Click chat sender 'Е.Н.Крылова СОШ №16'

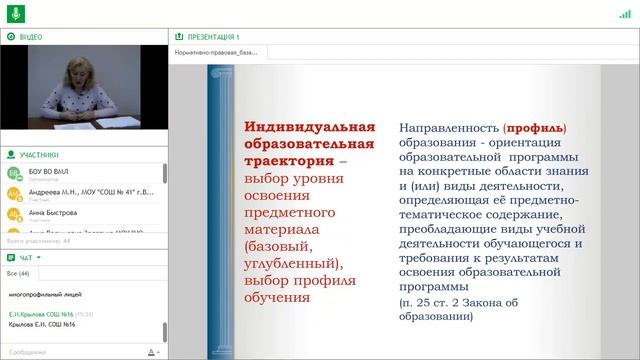[x=41, y=314]
